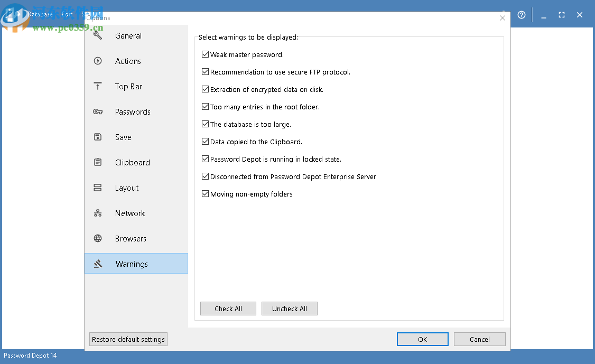Click the Layout panel icon

pos(98,188)
